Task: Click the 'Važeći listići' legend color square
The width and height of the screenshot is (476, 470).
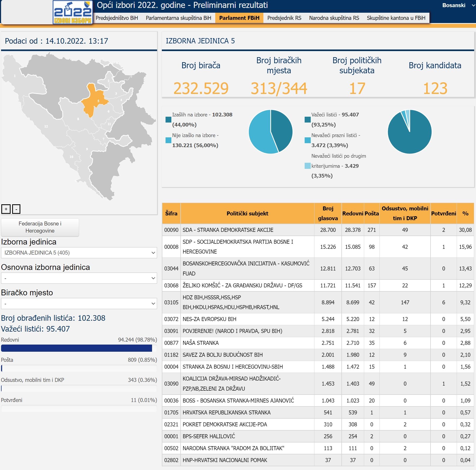Action: pos(307,120)
